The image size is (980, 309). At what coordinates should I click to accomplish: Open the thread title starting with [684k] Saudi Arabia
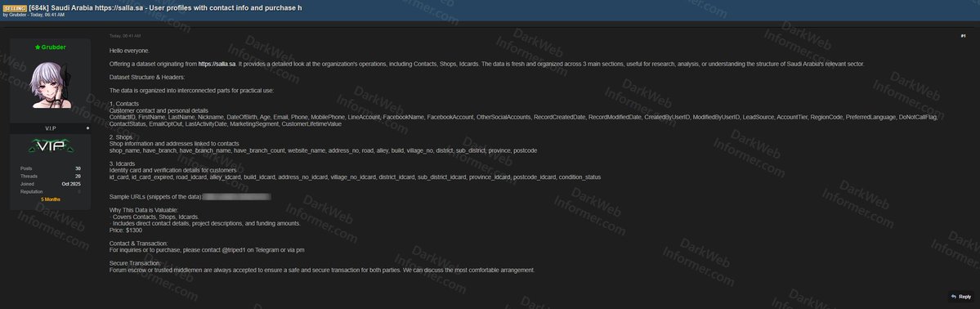[165, 7]
